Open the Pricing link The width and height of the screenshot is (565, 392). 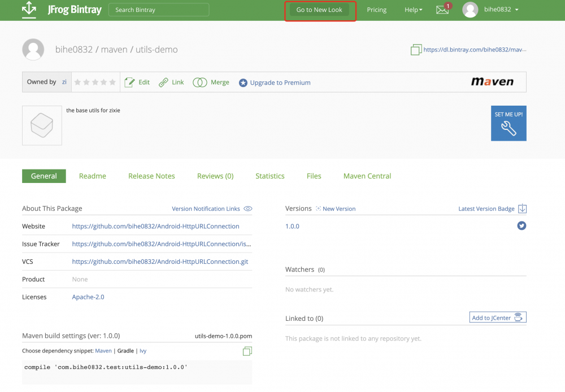376,10
